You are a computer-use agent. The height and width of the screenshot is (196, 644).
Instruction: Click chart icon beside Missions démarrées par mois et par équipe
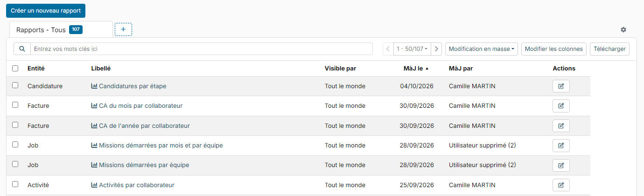pos(94,145)
